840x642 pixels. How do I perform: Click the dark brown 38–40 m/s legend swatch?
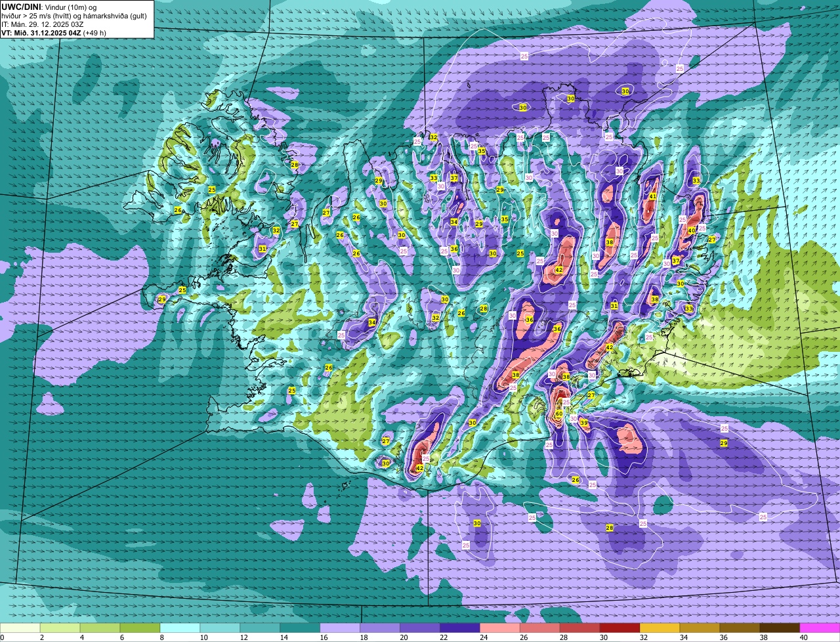tap(780, 628)
